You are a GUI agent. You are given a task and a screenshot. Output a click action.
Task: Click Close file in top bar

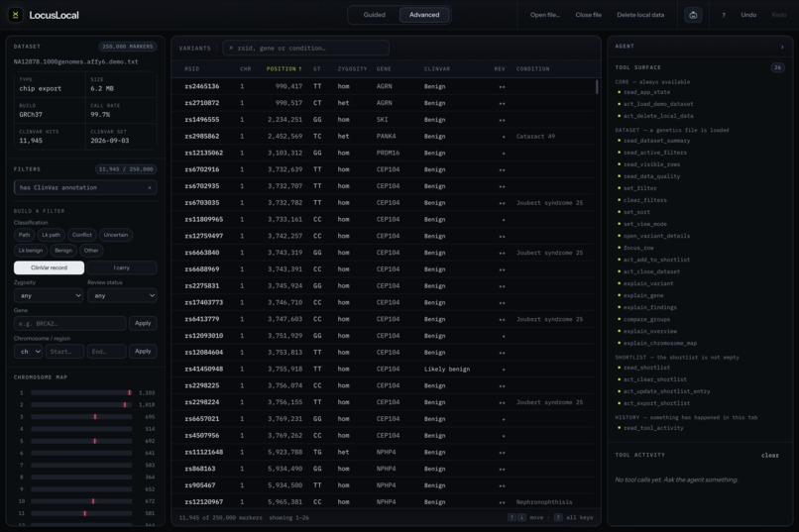[588, 15]
